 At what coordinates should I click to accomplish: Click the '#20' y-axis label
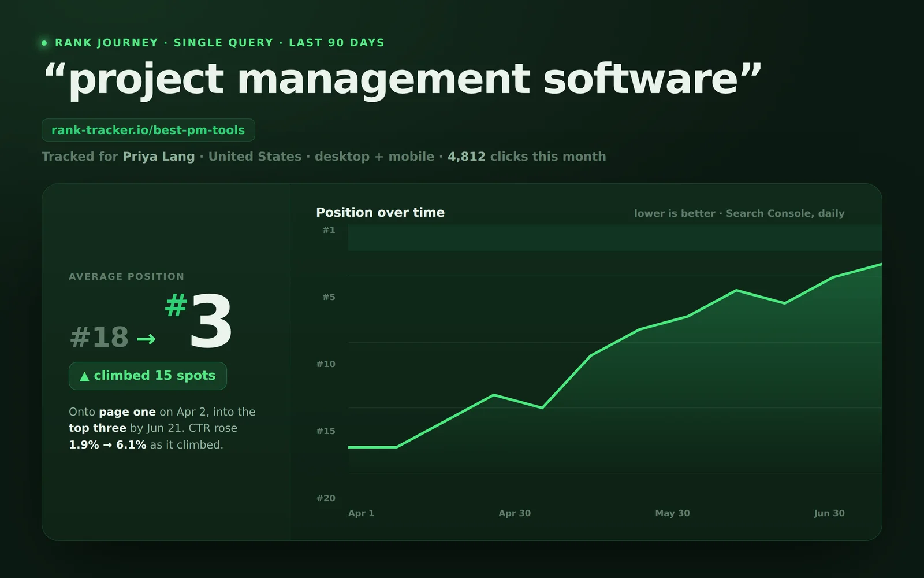click(326, 498)
